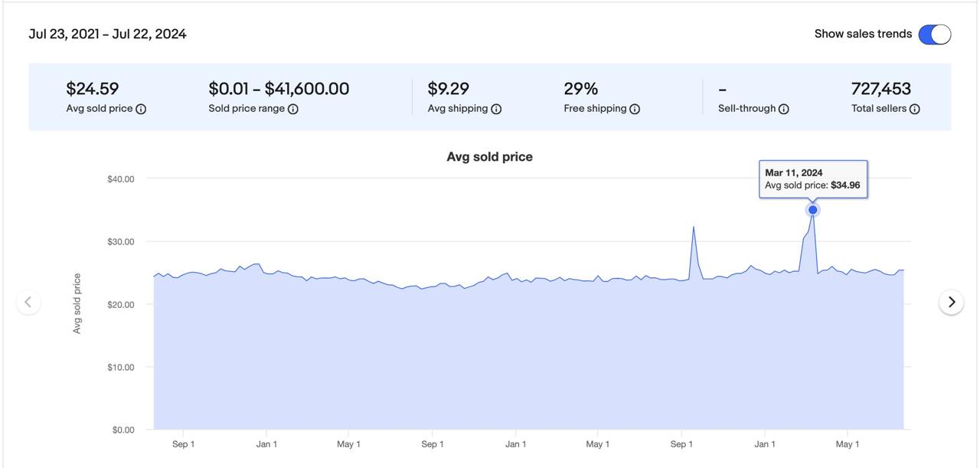The image size is (980, 468).
Task: Click the 727,453 total sellers value
Action: coord(881,89)
